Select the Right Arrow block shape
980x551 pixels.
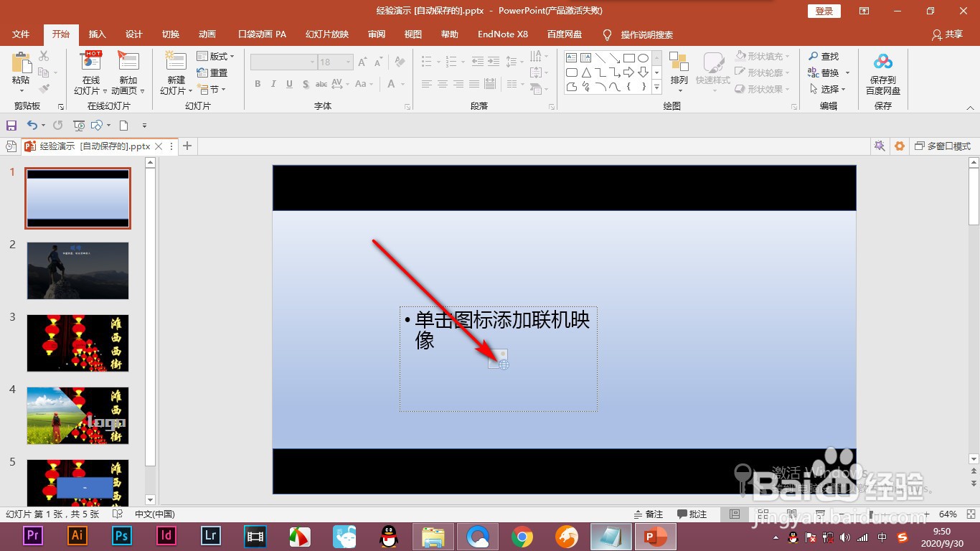[628, 72]
